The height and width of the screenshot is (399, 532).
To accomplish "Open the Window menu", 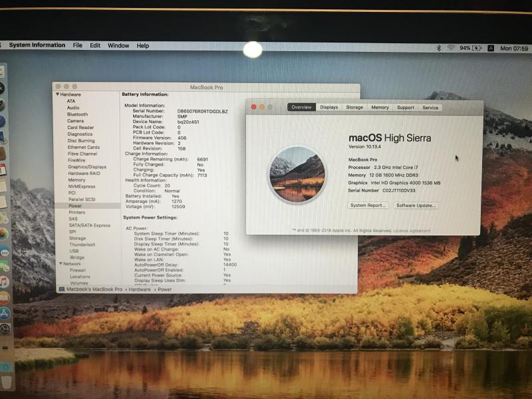I will tap(118, 45).
